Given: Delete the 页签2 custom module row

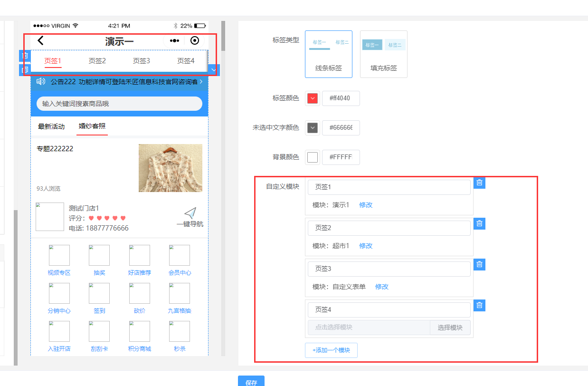Looking at the screenshot, I should 479,223.
